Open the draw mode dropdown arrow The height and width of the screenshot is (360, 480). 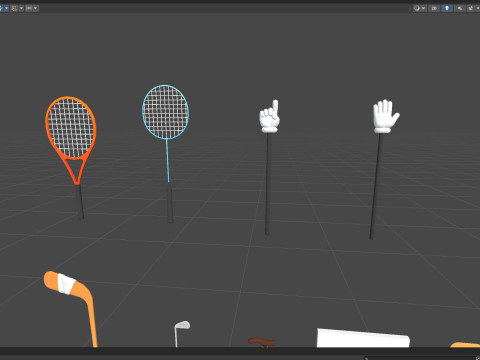click(x=423, y=8)
